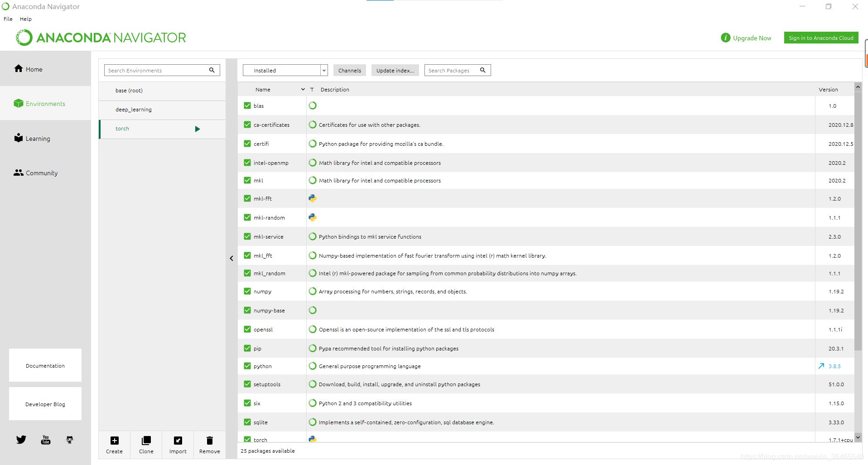The width and height of the screenshot is (868, 465).
Task: Click the Import environment icon
Action: tap(178, 441)
